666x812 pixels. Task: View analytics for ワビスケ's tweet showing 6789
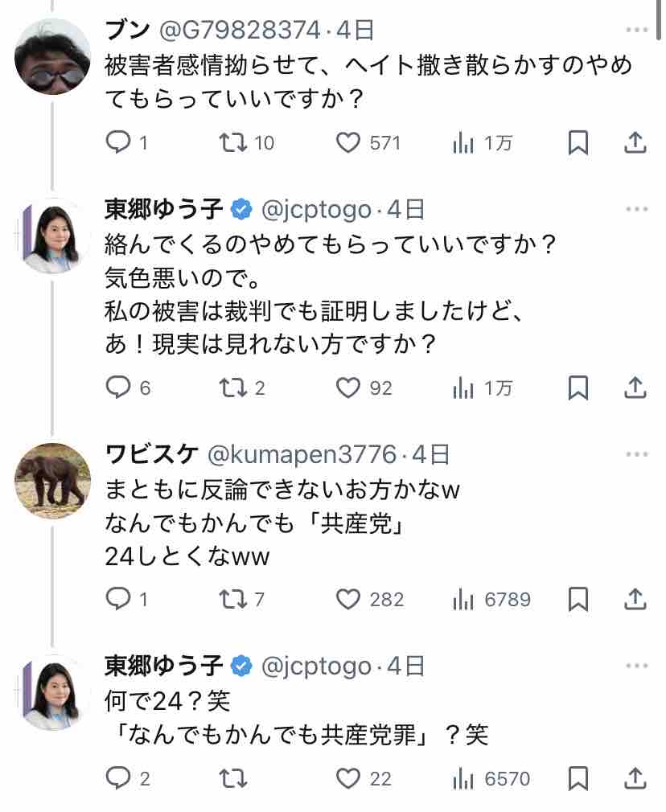point(463,599)
